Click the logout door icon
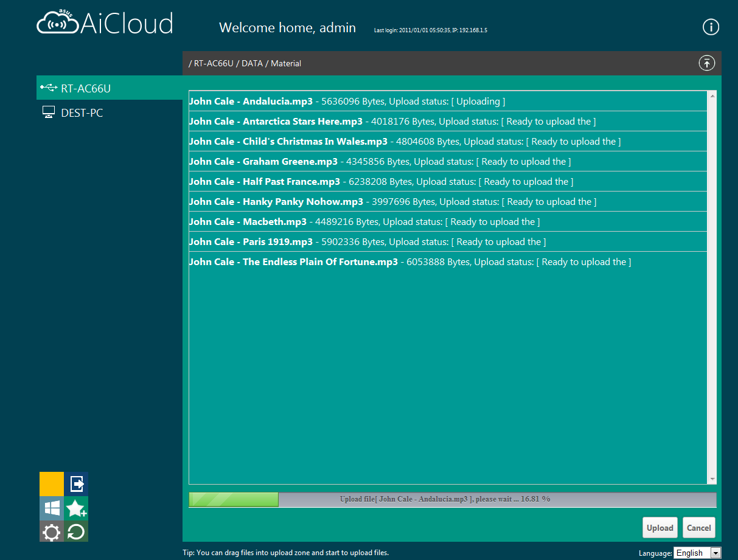Viewport: 738px width, 560px height. [77, 484]
